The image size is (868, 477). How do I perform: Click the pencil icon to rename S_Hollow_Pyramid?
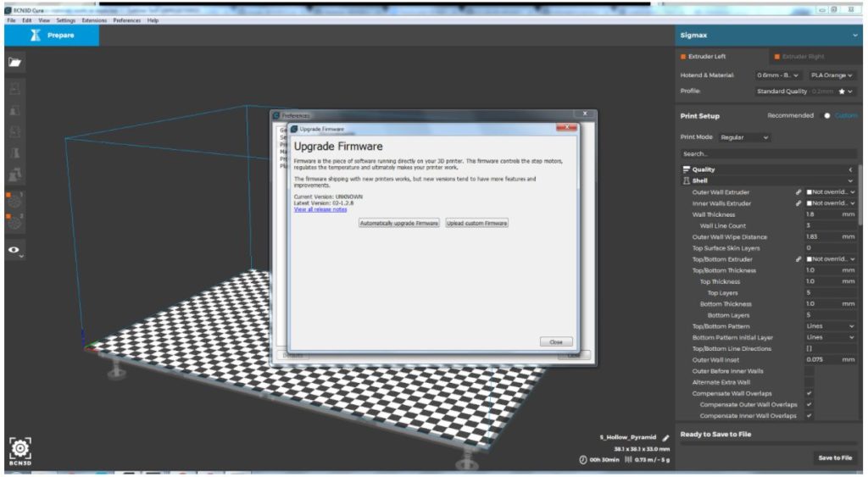pos(665,438)
